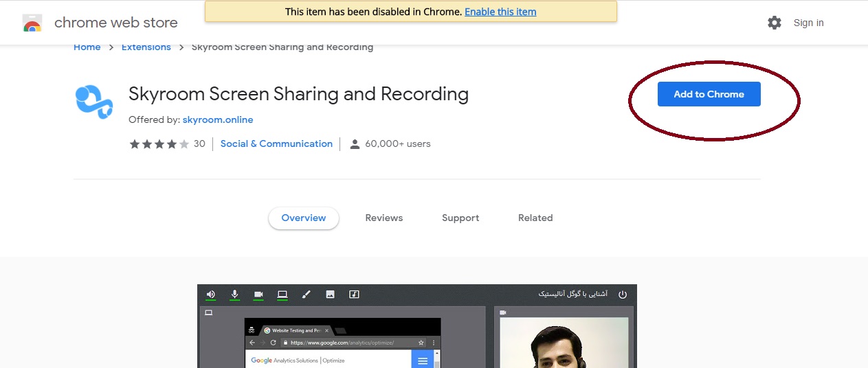868x368 pixels.
Task: Click the small laptop icon above shared screen panel
Action: coord(209,312)
